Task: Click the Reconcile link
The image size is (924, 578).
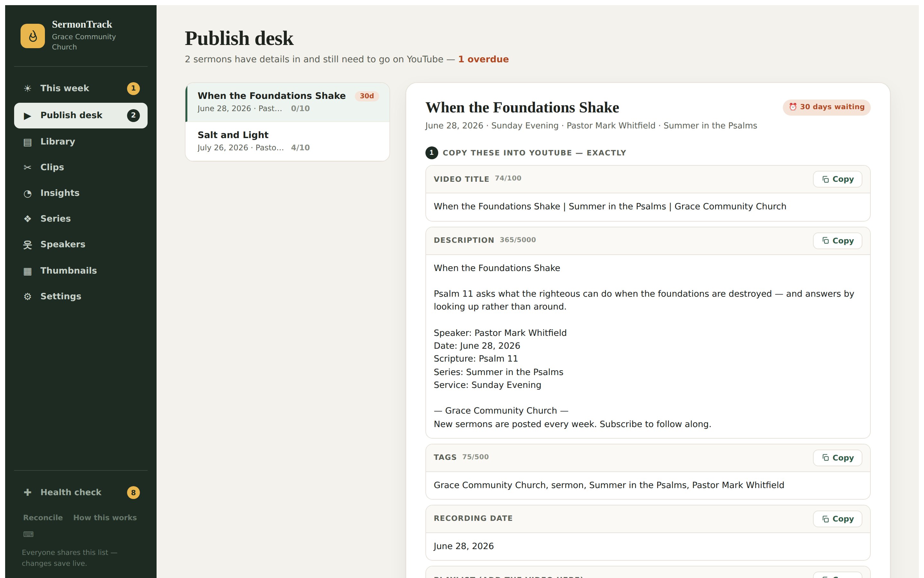Action: 43,518
